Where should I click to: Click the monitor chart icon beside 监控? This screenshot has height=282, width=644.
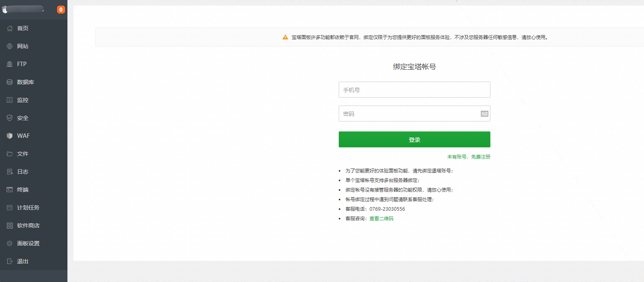click(10, 100)
